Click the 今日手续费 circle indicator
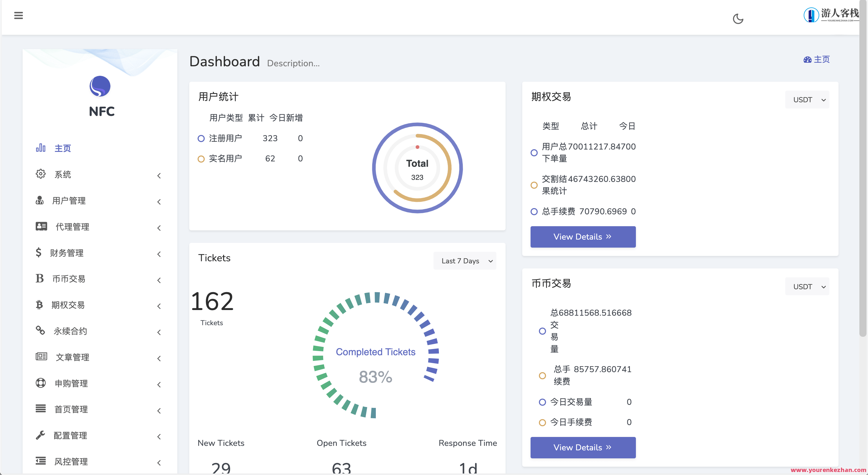This screenshot has height=475, width=868. [x=542, y=422]
